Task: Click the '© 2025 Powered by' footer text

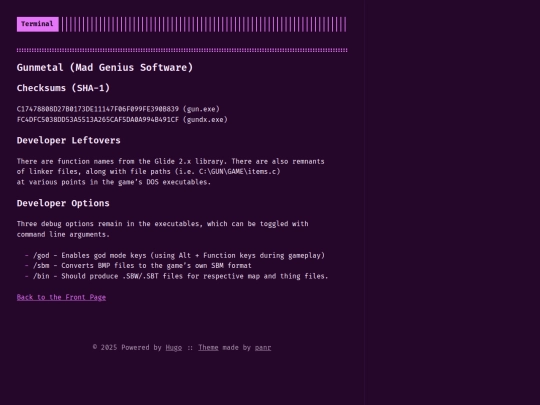Action: [x=127, y=347]
